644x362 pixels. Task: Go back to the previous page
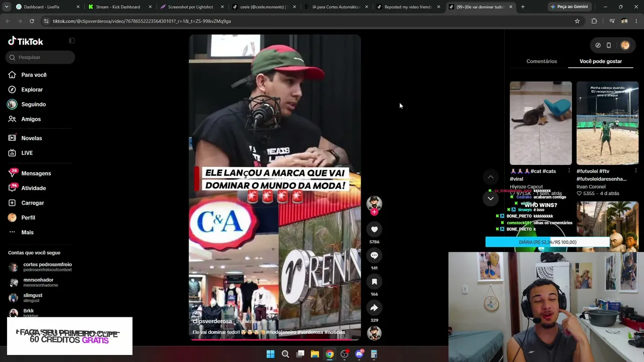tap(8, 21)
